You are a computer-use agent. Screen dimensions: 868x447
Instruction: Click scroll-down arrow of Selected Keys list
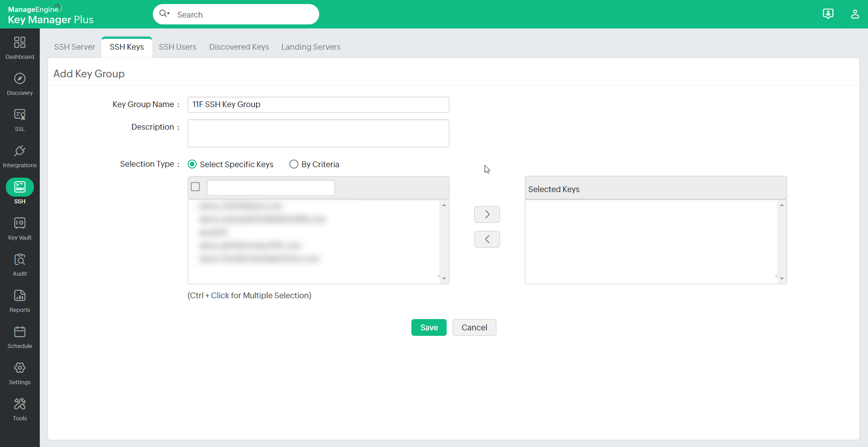pos(782,278)
